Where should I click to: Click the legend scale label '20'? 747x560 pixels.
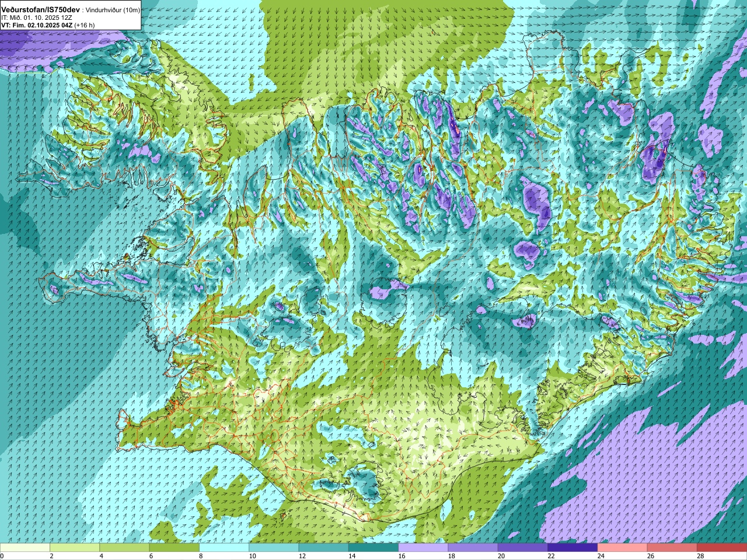point(501,556)
